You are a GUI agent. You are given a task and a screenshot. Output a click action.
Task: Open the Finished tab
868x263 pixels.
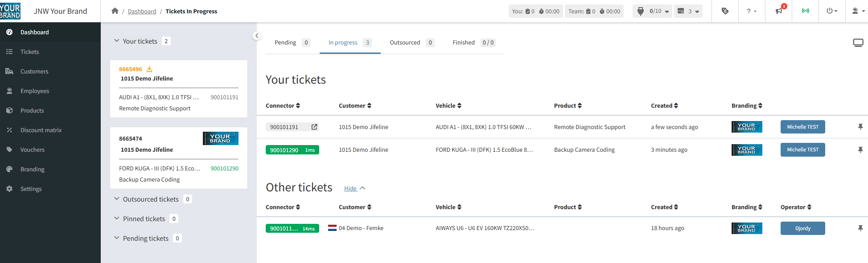tap(473, 43)
